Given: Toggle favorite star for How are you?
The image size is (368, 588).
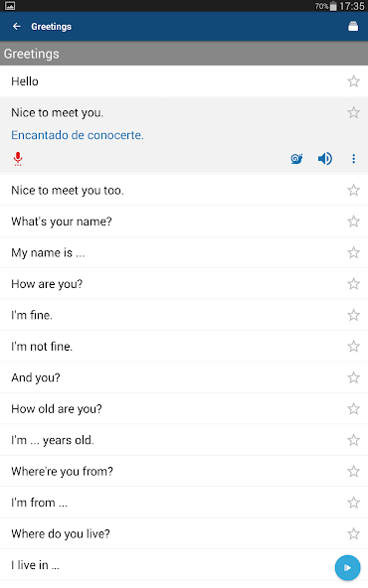Looking at the screenshot, I should 353,284.
